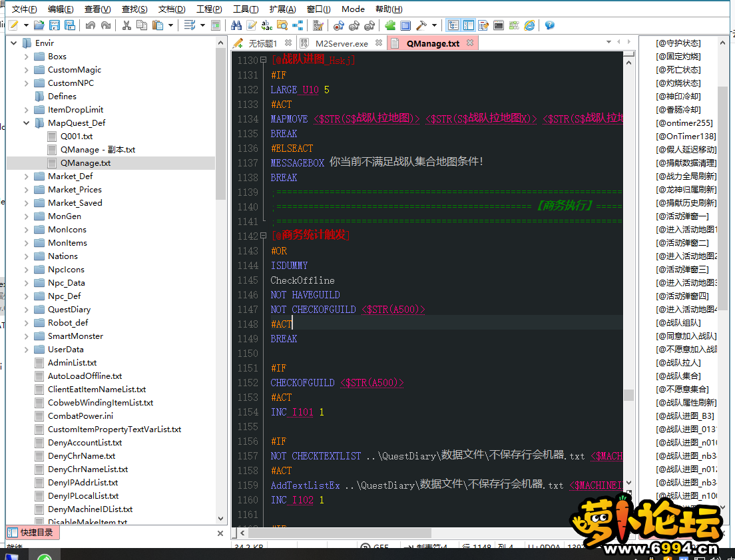Click the command window console icon
The image size is (735, 560).
499,25
